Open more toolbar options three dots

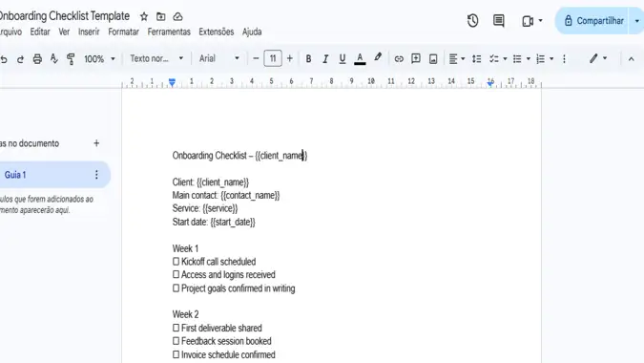pyautogui.click(x=564, y=59)
